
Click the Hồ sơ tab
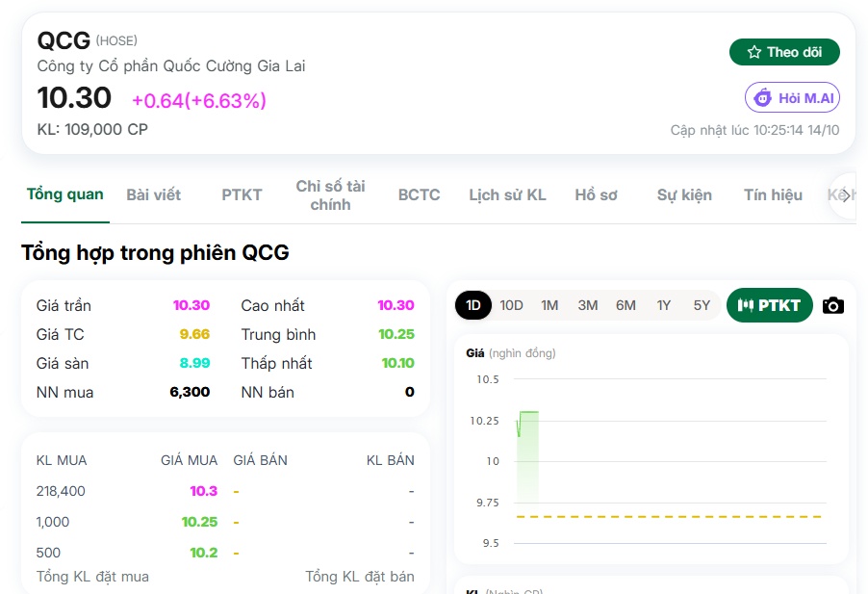(x=597, y=194)
